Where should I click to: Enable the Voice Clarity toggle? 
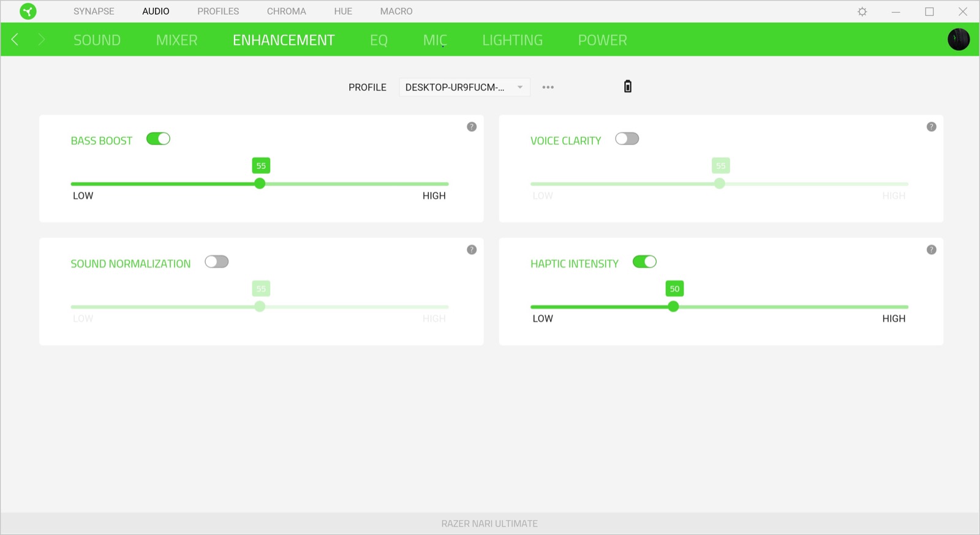click(x=627, y=139)
